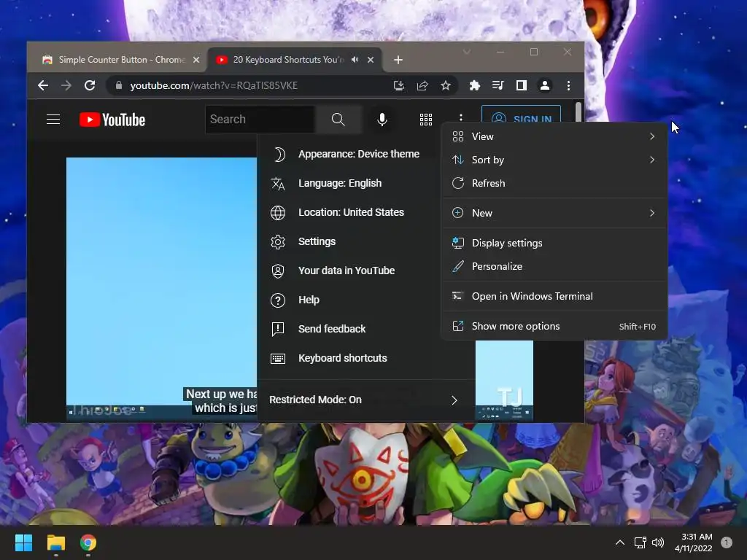Open Chrome's three-dot menu

click(568, 86)
